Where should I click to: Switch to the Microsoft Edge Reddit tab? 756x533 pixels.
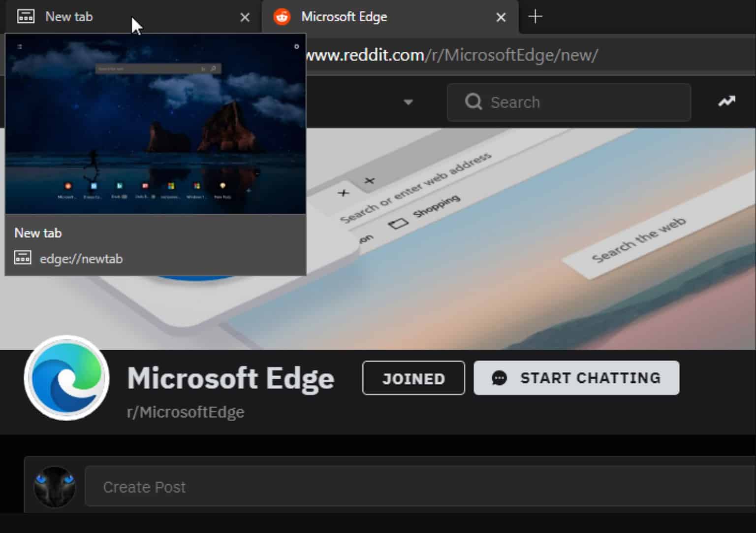tap(390, 17)
